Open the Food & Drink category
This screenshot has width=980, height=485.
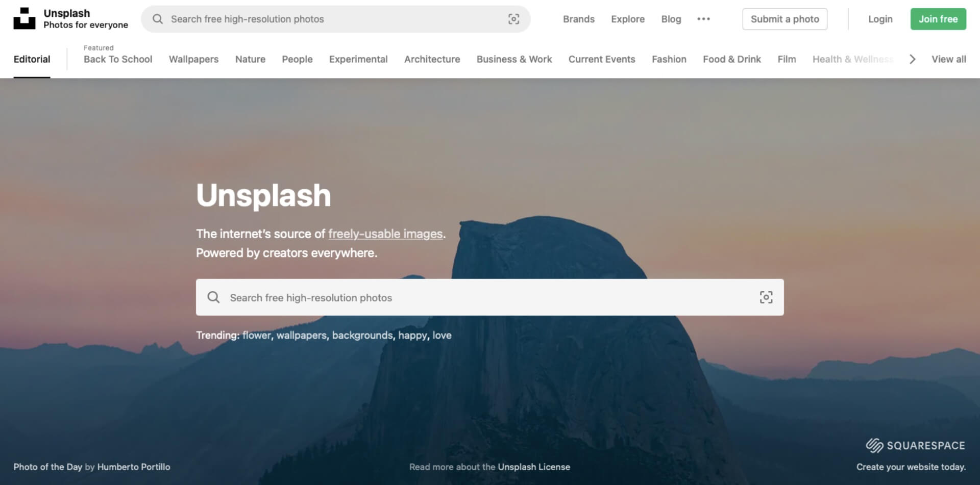click(731, 59)
